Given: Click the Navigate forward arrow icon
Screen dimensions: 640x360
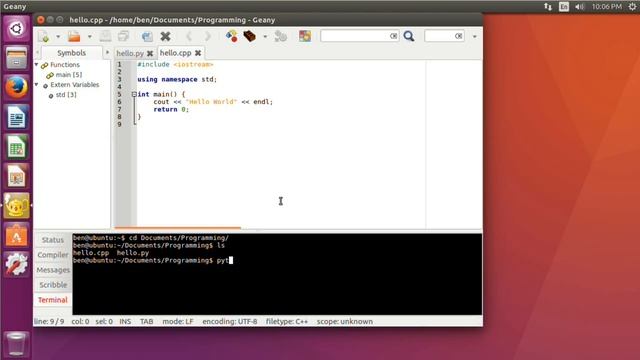Looking at the screenshot, I should [207, 36].
